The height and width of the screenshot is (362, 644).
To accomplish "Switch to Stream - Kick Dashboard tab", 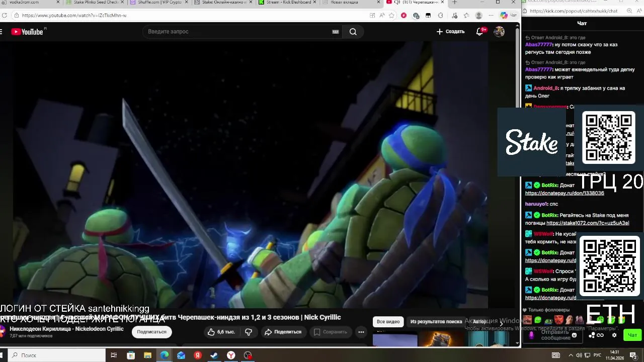I will coord(288,3).
